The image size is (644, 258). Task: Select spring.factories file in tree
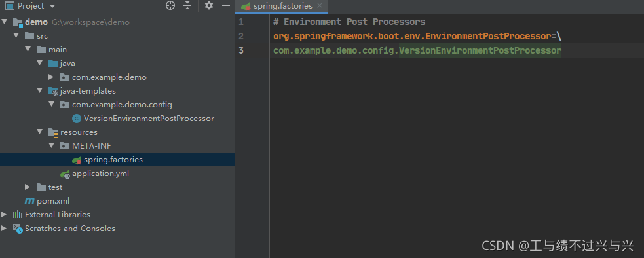pyautogui.click(x=113, y=160)
